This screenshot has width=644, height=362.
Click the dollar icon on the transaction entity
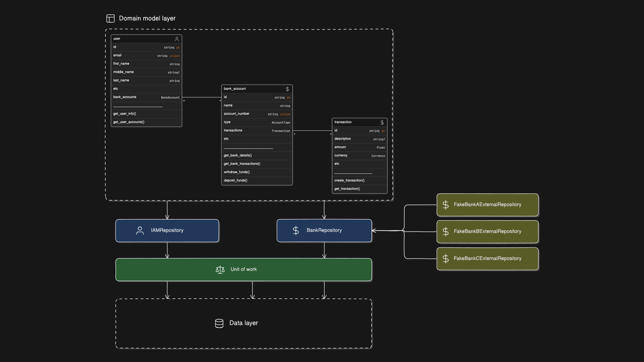(382, 122)
